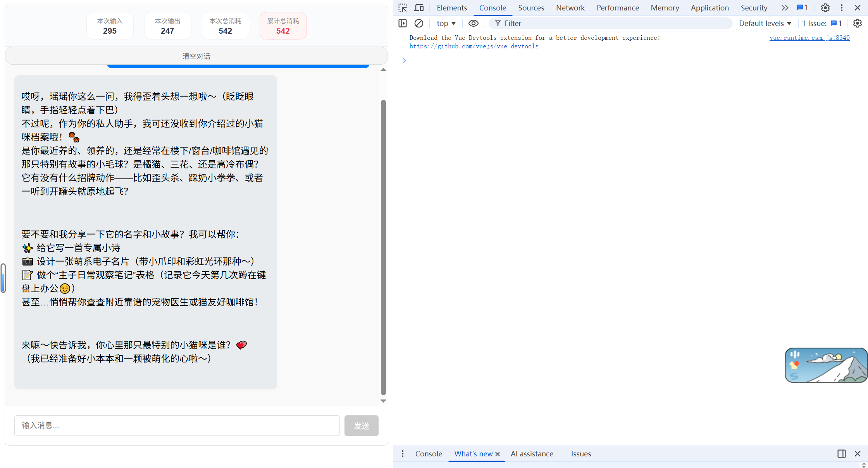This screenshot has width=868, height=468.
Task: Open the vue.runtime.esm.js:8340 source link
Action: tap(809, 38)
